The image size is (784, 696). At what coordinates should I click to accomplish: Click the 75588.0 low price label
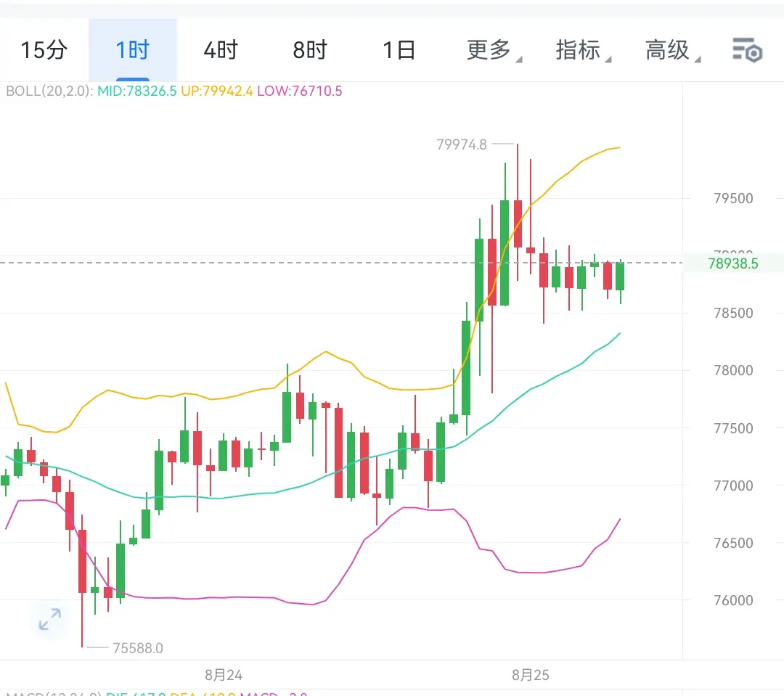[138, 648]
